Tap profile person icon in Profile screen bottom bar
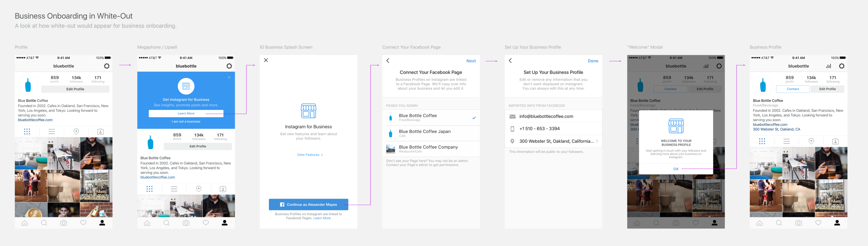 pyautogui.click(x=102, y=223)
